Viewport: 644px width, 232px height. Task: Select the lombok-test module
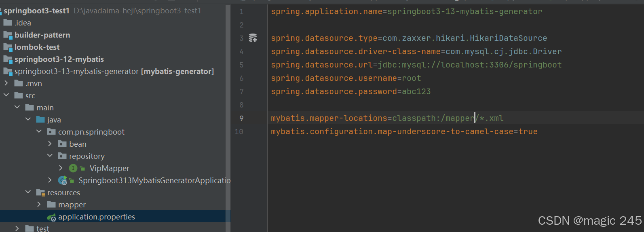tap(37, 47)
